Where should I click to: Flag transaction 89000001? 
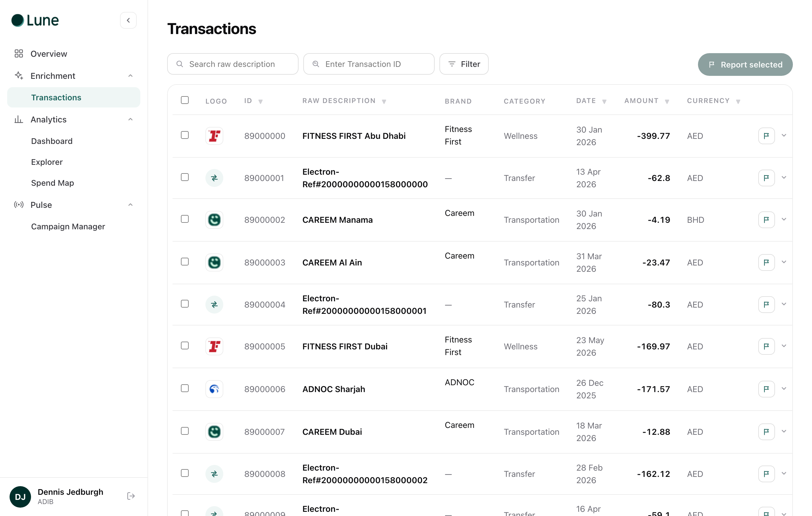[x=766, y=178]
